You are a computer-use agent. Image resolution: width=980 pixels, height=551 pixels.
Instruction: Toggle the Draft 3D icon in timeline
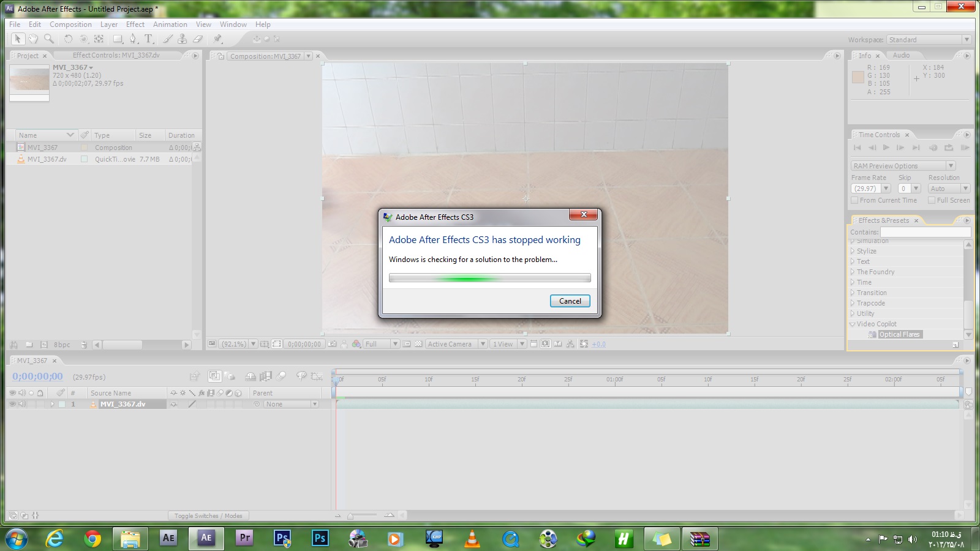[229, 376]
